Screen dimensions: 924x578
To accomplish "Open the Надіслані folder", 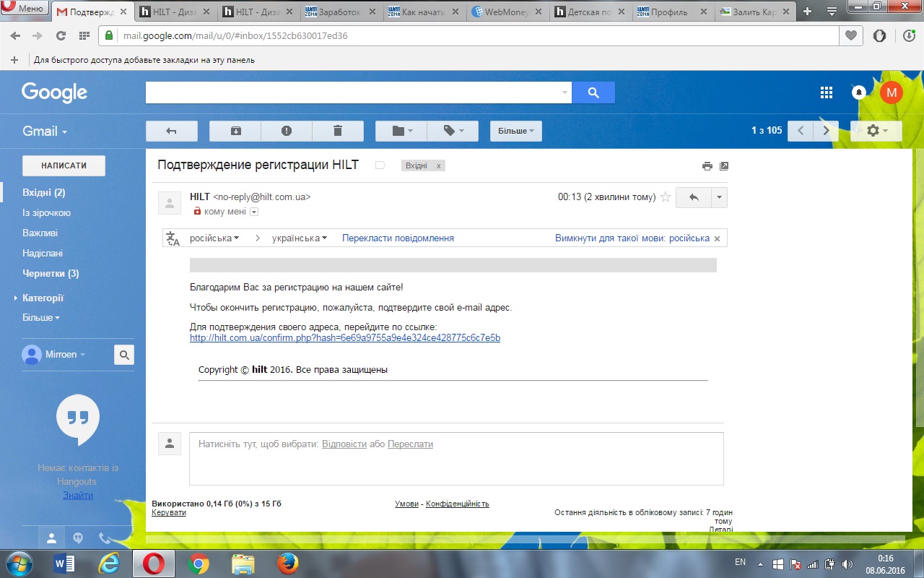I will [43, 253].
